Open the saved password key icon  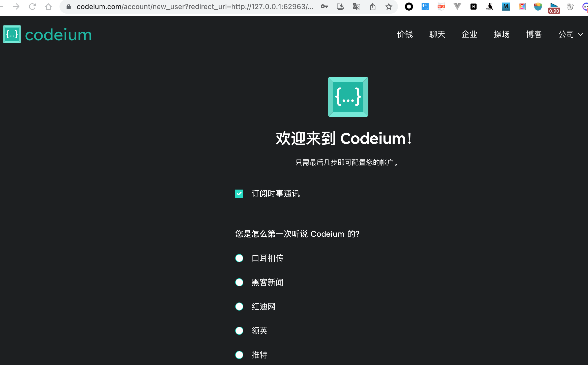point(324,7)
